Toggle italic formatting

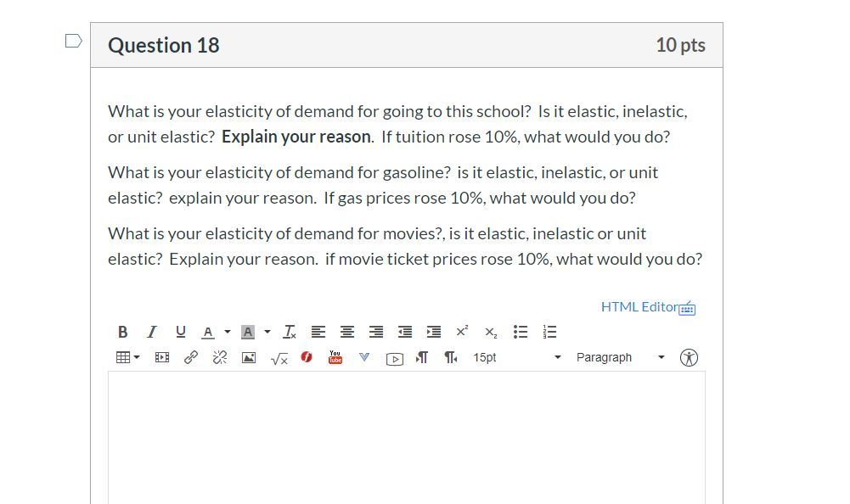click(x=151, y=331)
